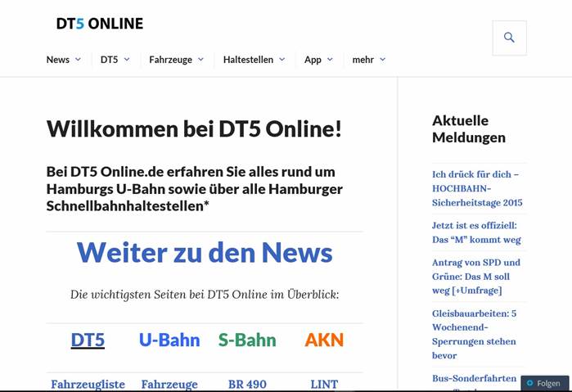Expand the chevron beside Fahrzeuge
This screenshot has width=572, height=392.
point(200,60)
